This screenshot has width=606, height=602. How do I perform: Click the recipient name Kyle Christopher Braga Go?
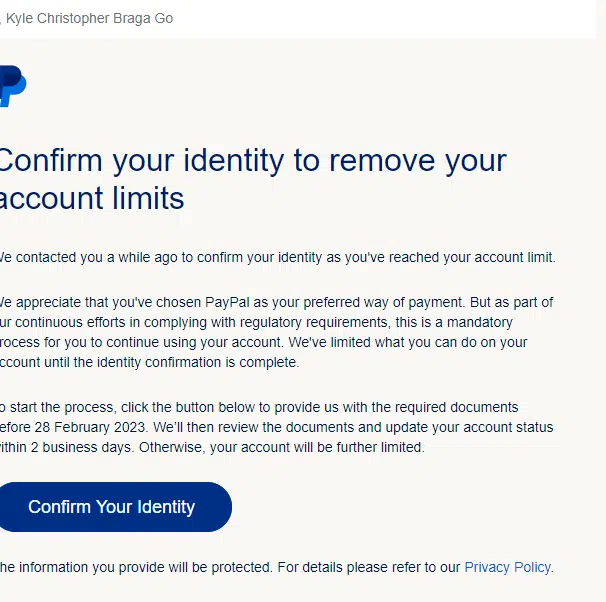pos(89,18)
